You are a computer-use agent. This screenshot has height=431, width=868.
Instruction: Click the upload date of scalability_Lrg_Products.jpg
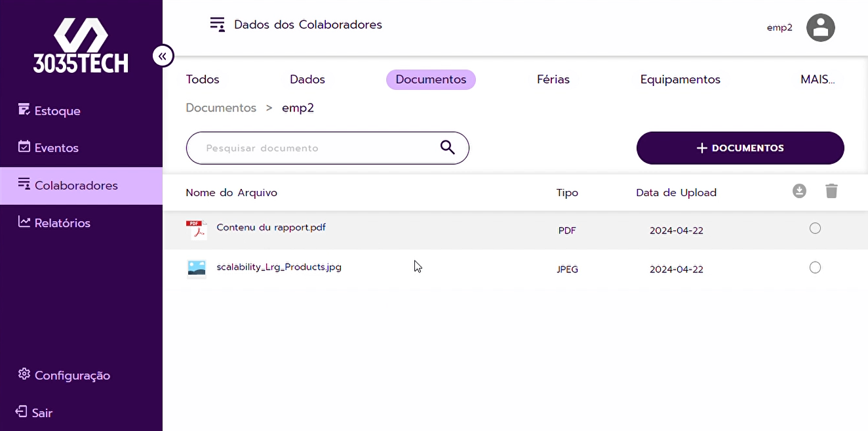[x=677, y=270]
